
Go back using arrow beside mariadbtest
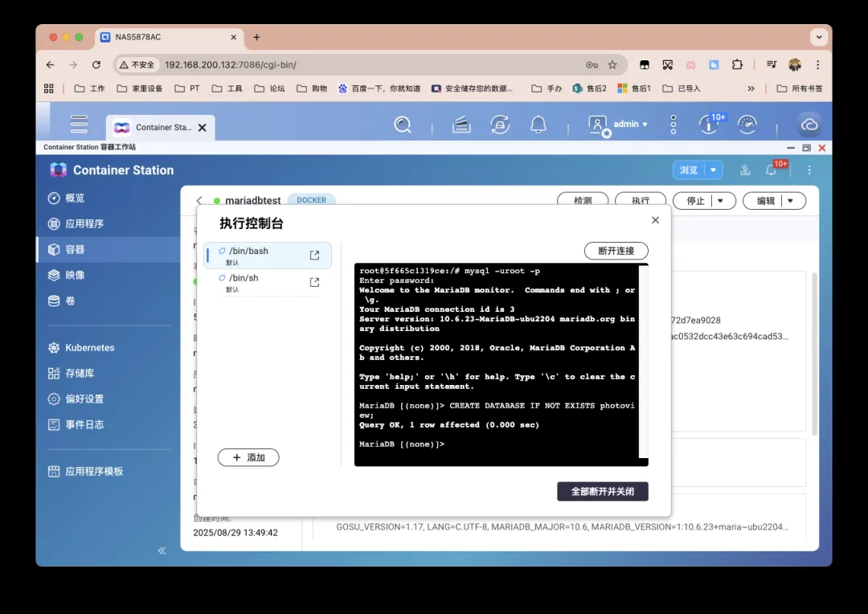[199, 201]
